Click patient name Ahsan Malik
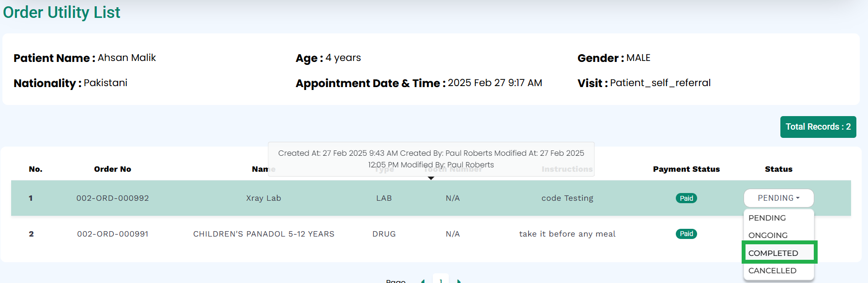The image size is (868, 283). (127, 58)
